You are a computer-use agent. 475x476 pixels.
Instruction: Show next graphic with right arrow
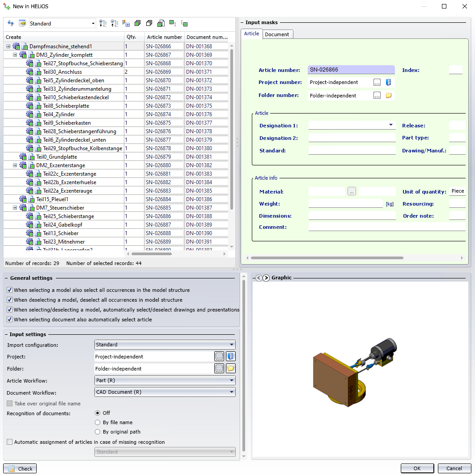coord(266,278)
